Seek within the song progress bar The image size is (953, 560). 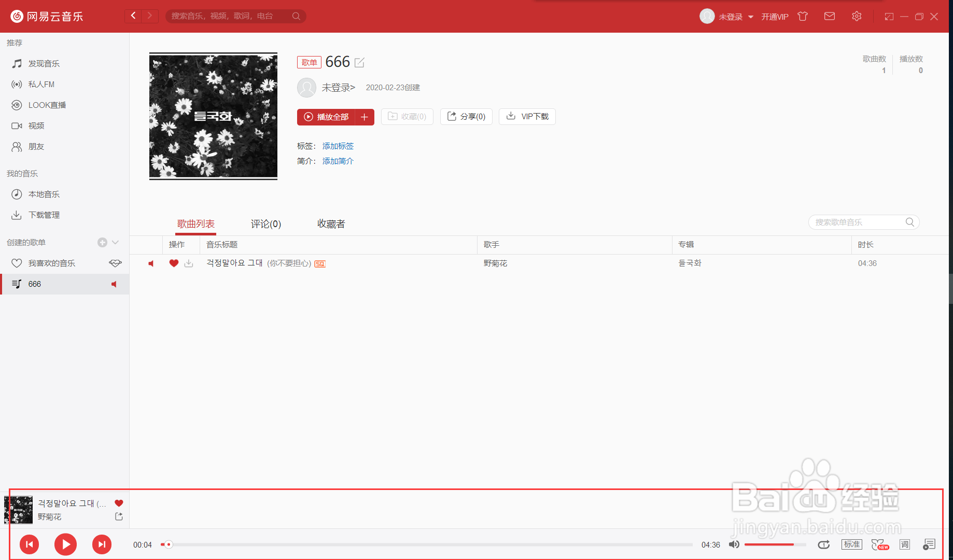[426, 544]
